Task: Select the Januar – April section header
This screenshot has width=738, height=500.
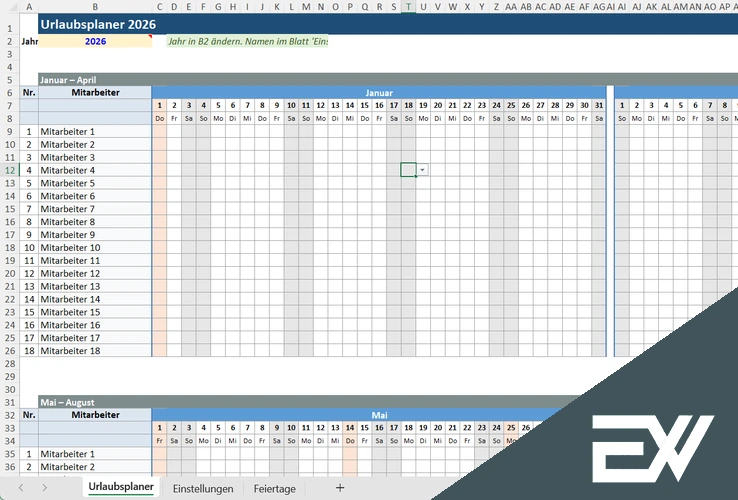Action: coord(68,79)
